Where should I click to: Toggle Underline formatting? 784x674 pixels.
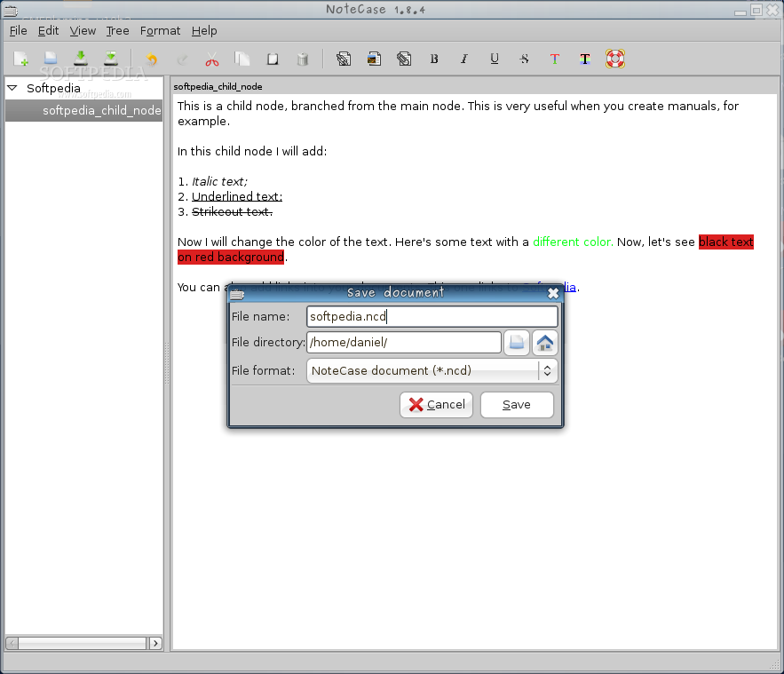495,59
